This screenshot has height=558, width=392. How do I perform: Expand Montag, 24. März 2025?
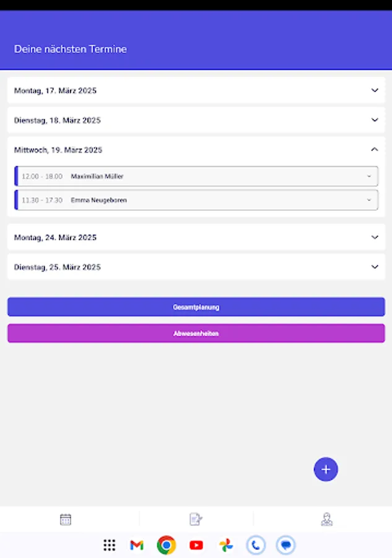(196, 237)
